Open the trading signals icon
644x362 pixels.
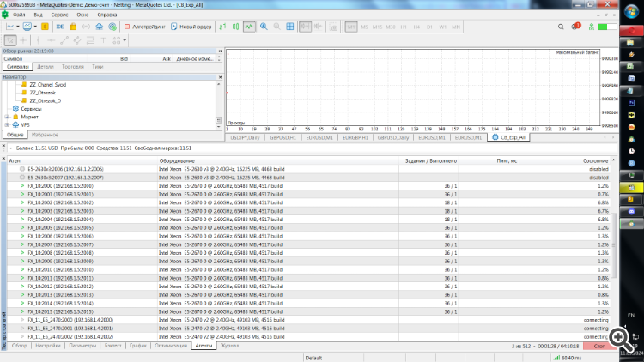click(86, 27)
